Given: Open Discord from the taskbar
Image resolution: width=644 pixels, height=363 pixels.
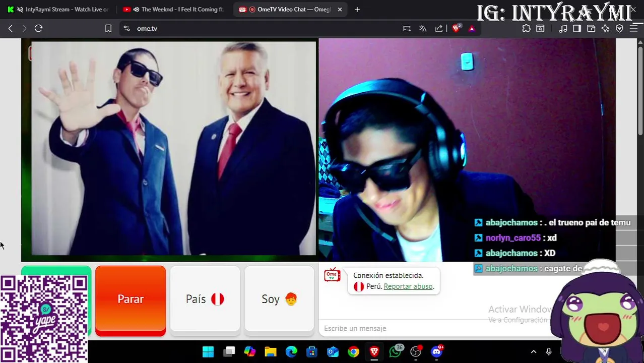Looking at the screenshot, I should [x=437, y=351].
